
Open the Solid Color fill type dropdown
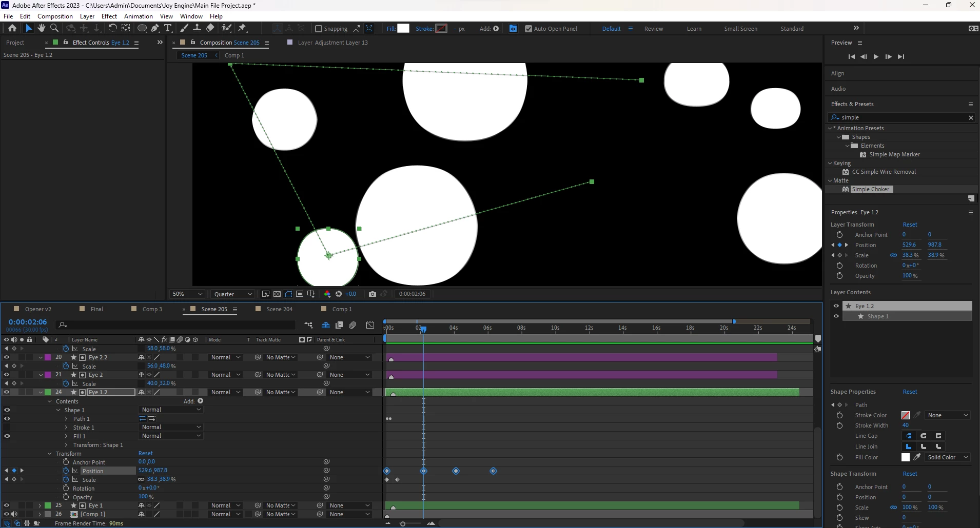coord(948,457)
